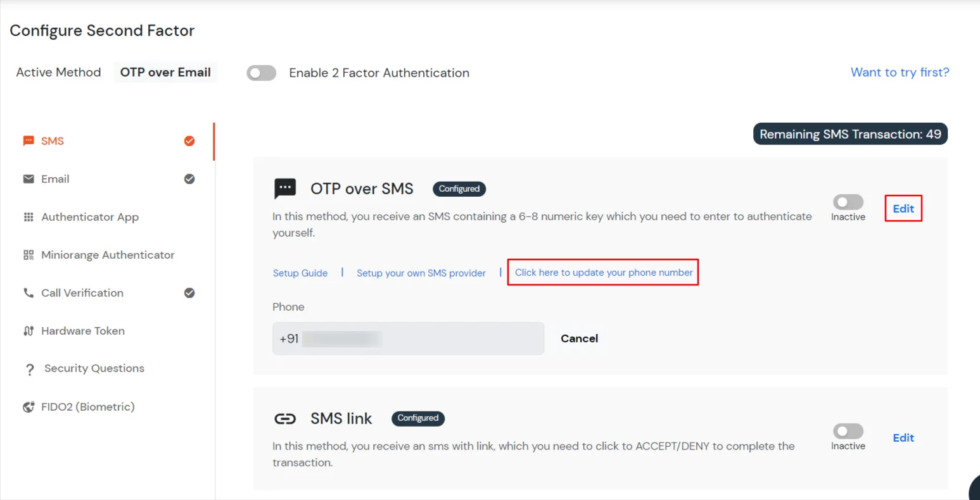This screenshot has height=500, width=980.
Task: Select the Hardware Token icon
Action: point(29,330)
